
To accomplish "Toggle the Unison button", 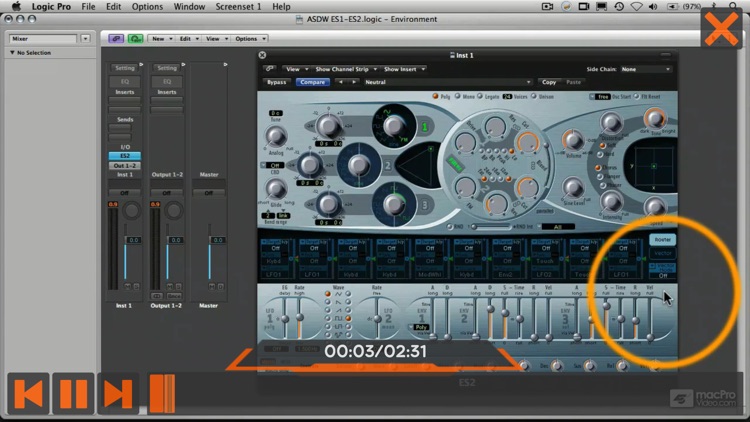I will click(534, 97).
